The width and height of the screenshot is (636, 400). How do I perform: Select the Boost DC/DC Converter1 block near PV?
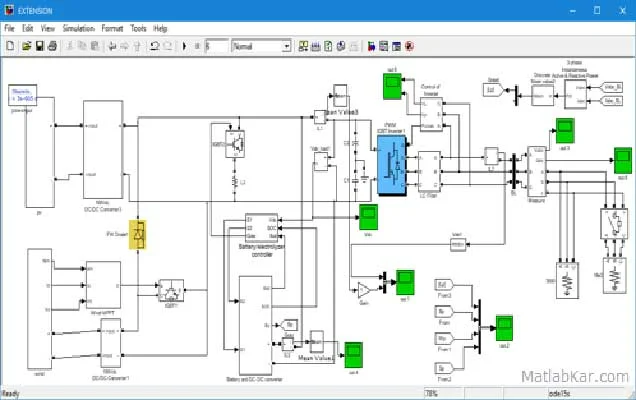pyautogui.click(x=103, y=150)
